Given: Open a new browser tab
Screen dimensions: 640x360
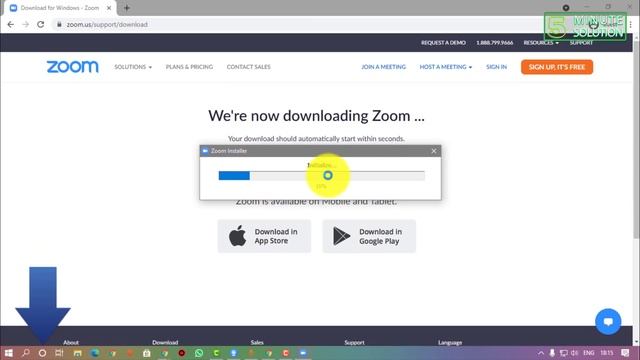Looking at the screenshot, I should [x=127, y=8].
